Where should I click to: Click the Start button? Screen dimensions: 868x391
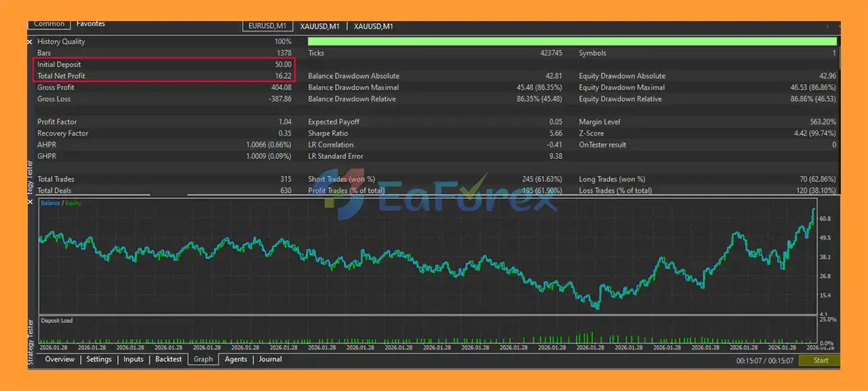[821, 360]
